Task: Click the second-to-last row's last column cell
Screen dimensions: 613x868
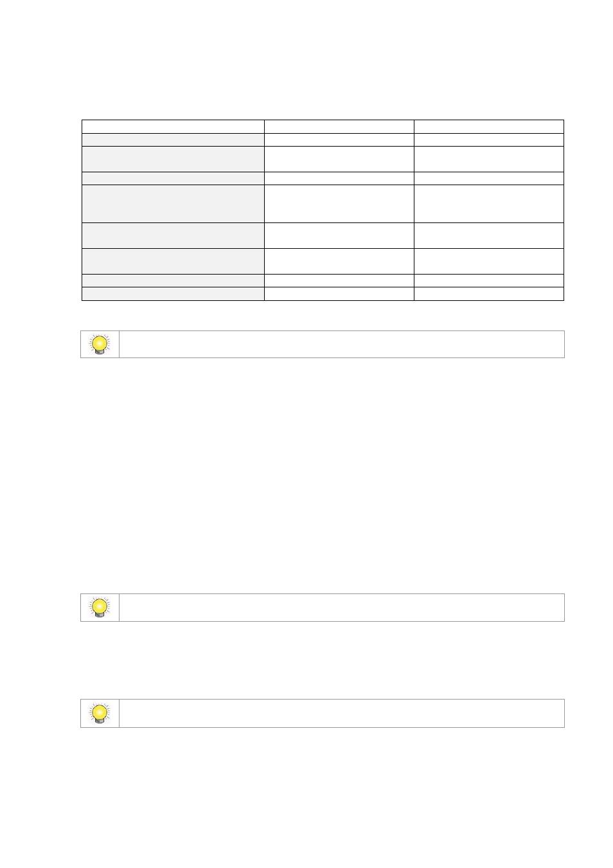Action: click(489, 280)
